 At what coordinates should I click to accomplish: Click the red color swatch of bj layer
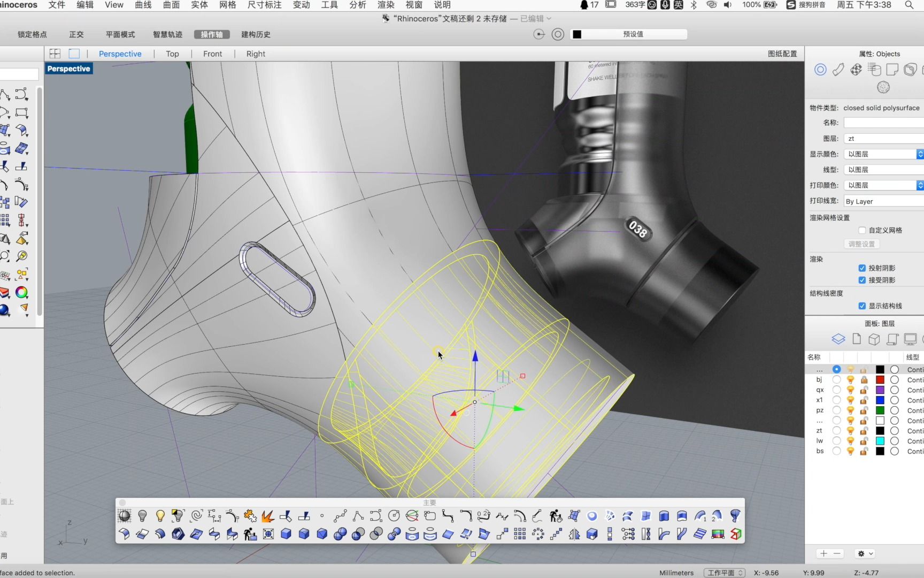tap(880, 380)
